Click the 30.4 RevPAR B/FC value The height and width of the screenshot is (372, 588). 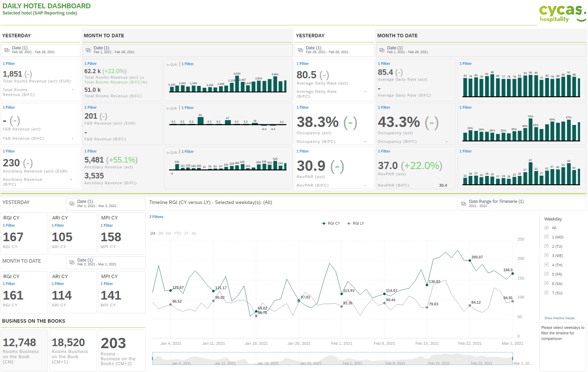443,185
